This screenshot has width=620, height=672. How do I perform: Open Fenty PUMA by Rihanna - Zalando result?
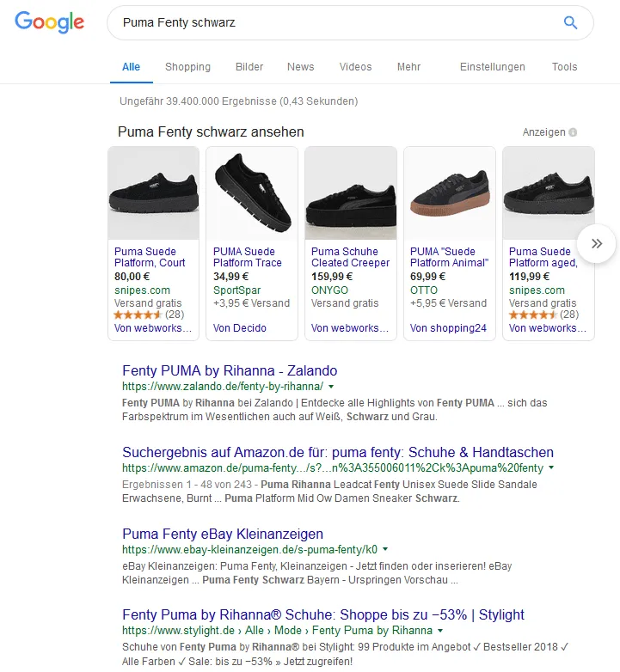click(230, 370)
